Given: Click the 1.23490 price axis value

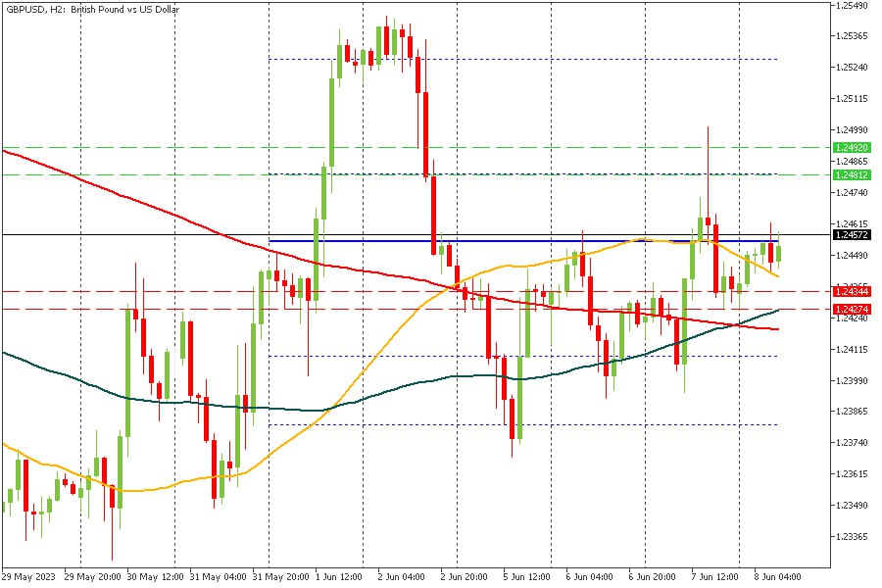Looking at the screenshot, I should tap(852, 506).
